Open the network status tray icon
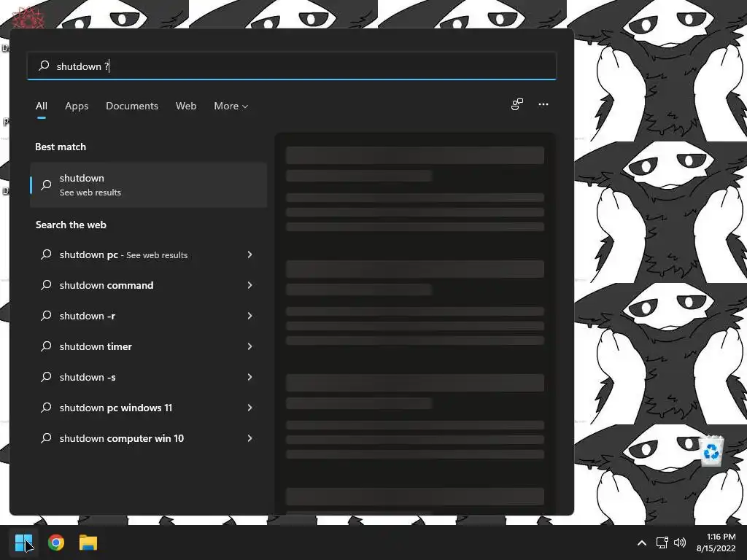747x560 pixels. pos(662,542)
